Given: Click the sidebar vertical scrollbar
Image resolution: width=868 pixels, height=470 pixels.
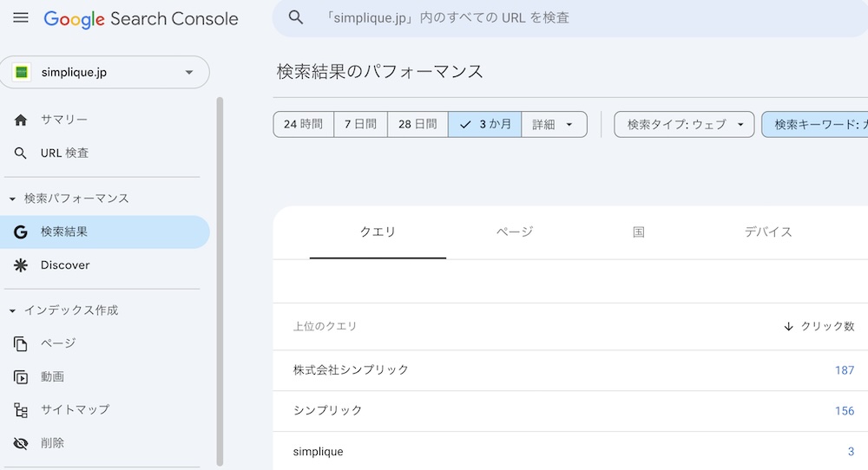Looking at the screenshot, I should [x=220, y=282].
